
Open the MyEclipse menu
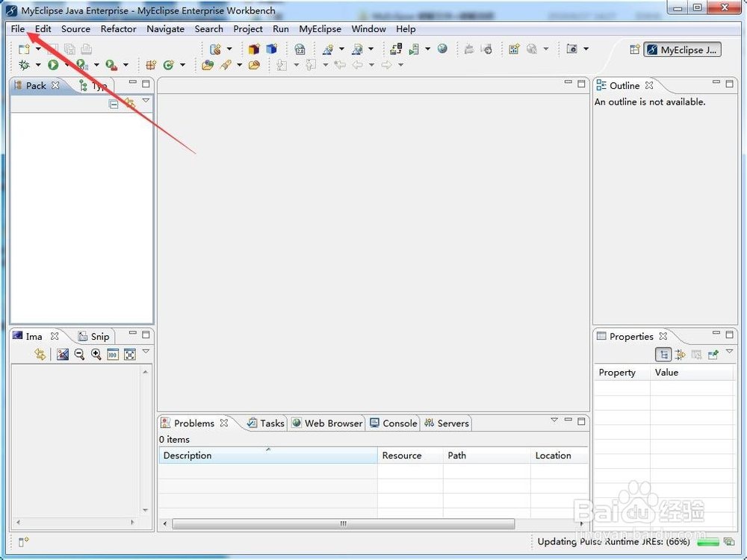click(x=320, y=29)
